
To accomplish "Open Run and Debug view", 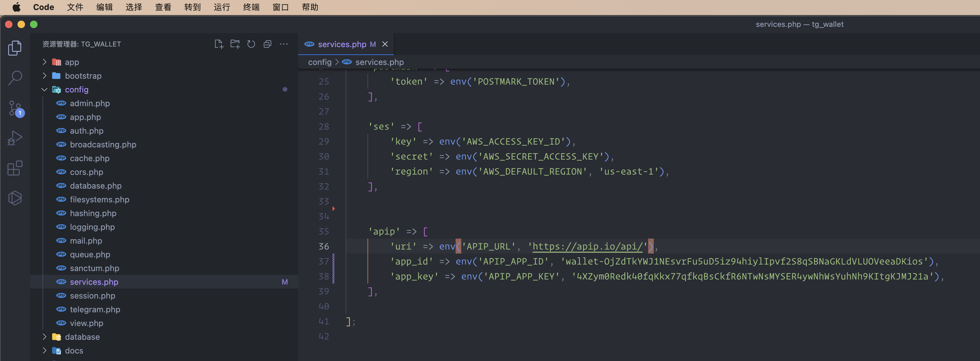I will (x=15, y=138).
